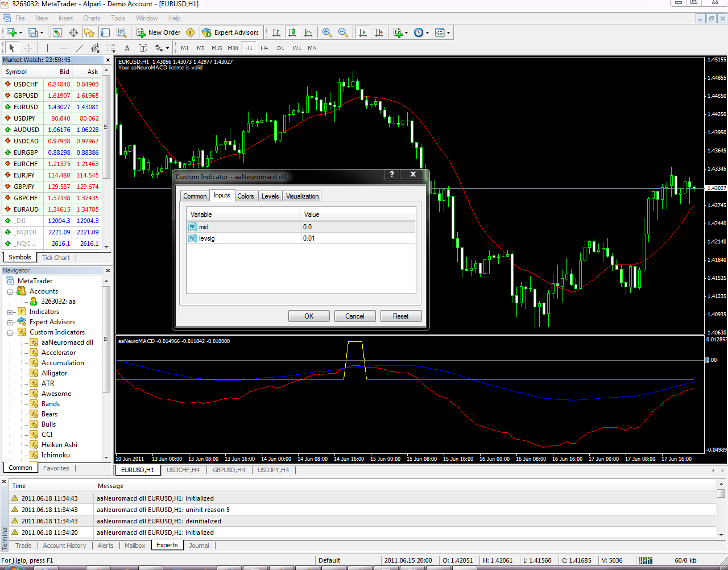
Task: Switch timeframe to M15
Action: click(x=217, y=48)
